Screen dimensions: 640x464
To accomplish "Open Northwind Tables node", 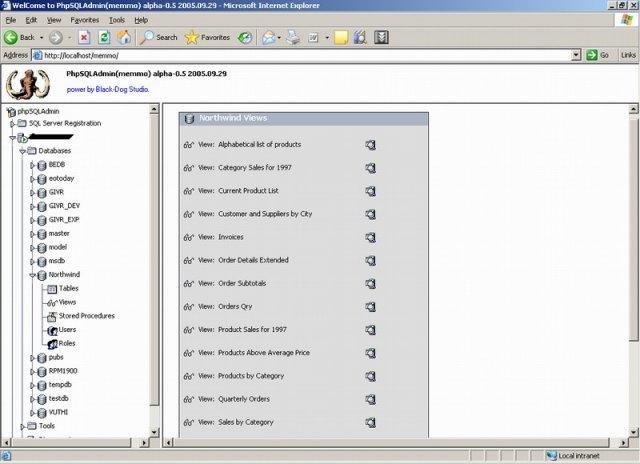I will click(68, 289).
